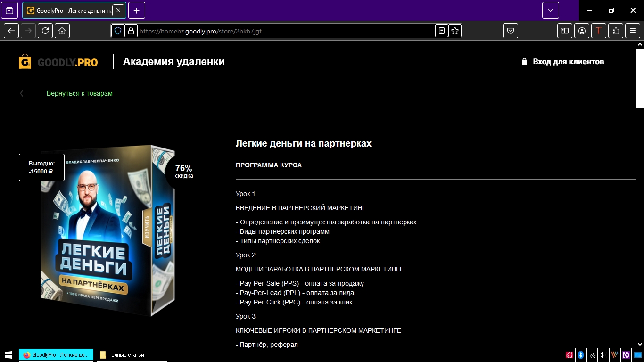This screenshot has width=644, height=362.
Task: Click the purple N tray icon
Action: tap(626, 355)
